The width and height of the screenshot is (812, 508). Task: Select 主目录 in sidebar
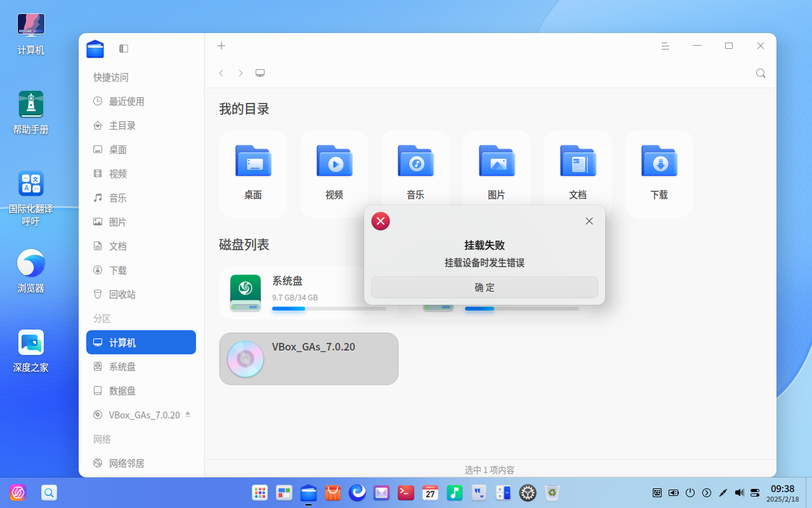[x=141, y=126]
